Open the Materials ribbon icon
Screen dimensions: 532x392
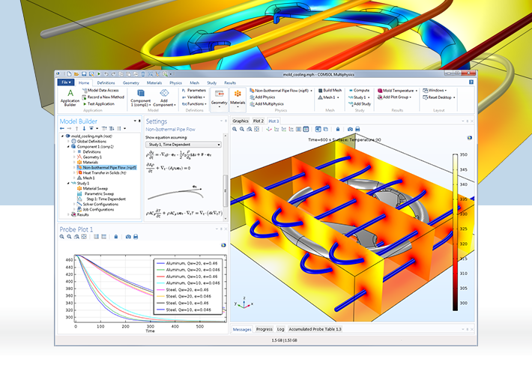coord(238,97)
